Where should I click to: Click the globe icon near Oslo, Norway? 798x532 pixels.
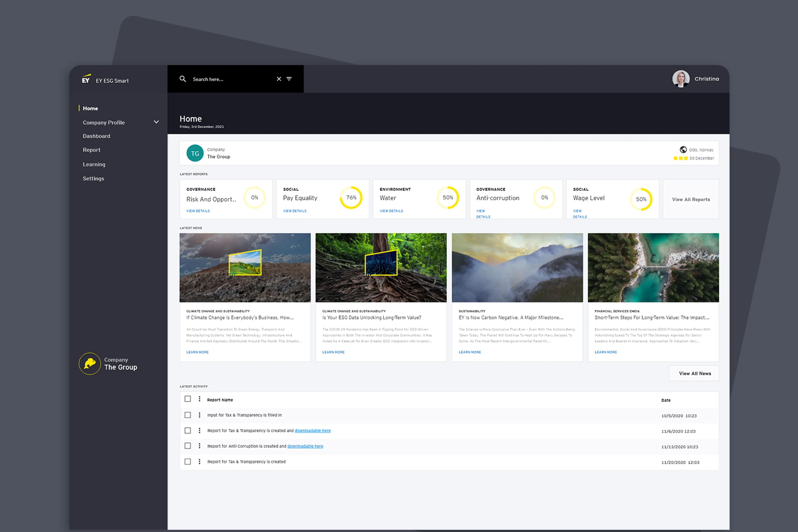[x=683, y=150]
